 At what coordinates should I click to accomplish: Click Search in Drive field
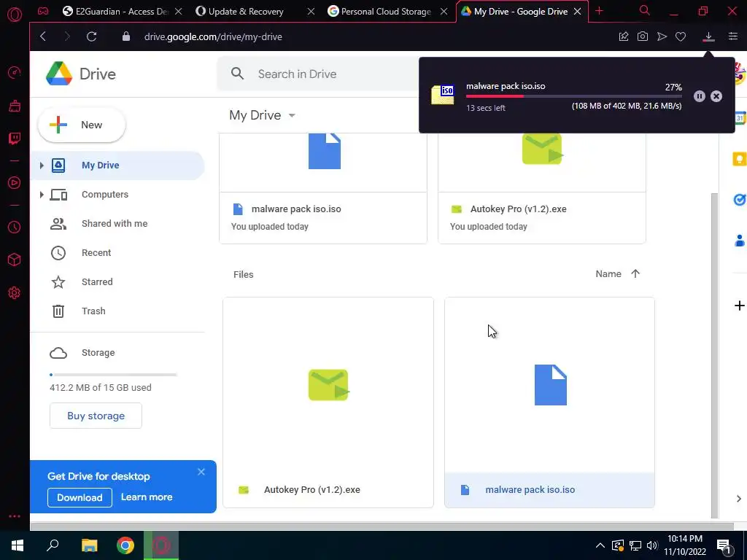(x=320, y=74)
